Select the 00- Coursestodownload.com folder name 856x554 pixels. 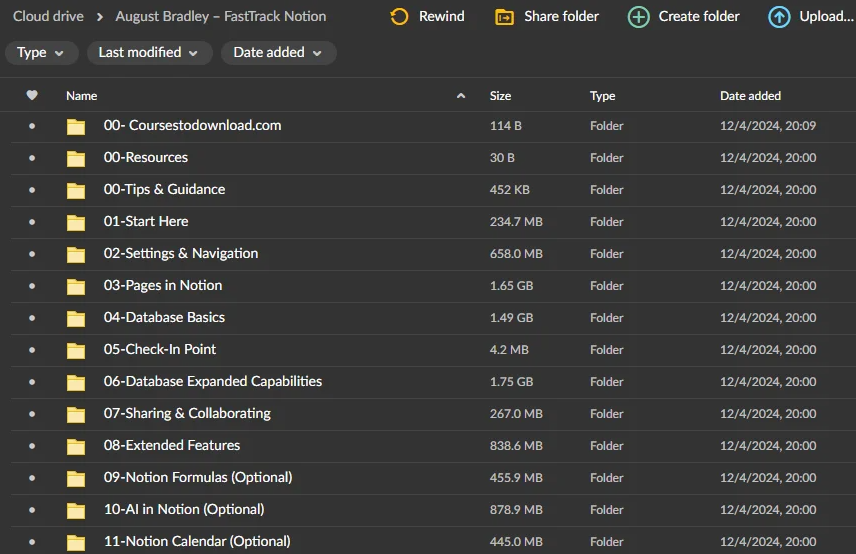click(192, 125)
